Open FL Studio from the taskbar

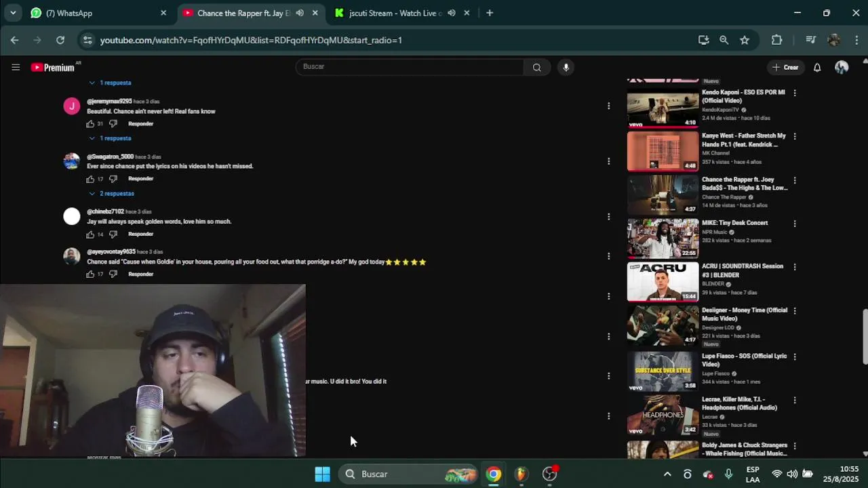coord(521,474)
